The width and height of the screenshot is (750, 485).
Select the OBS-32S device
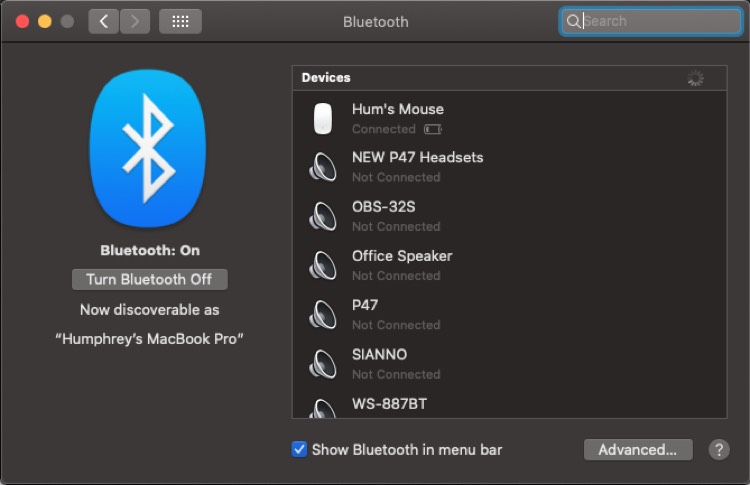tap(509, 216)
